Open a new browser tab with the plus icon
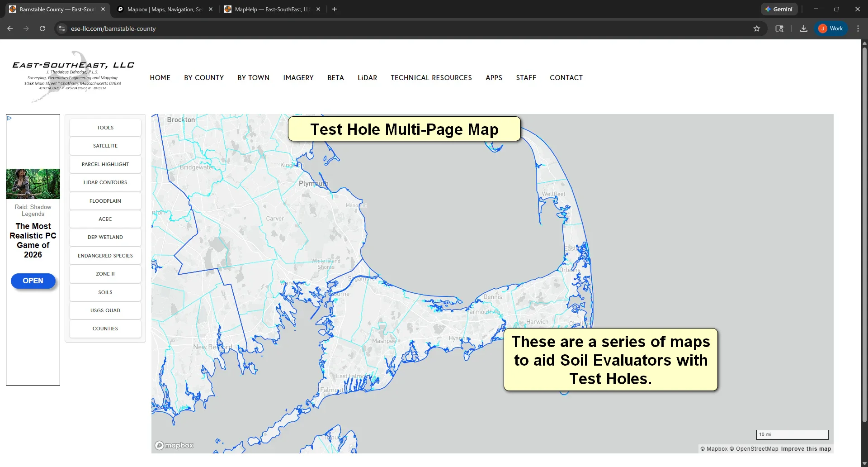This screenshot has height=467, width=868. (335, 9)
